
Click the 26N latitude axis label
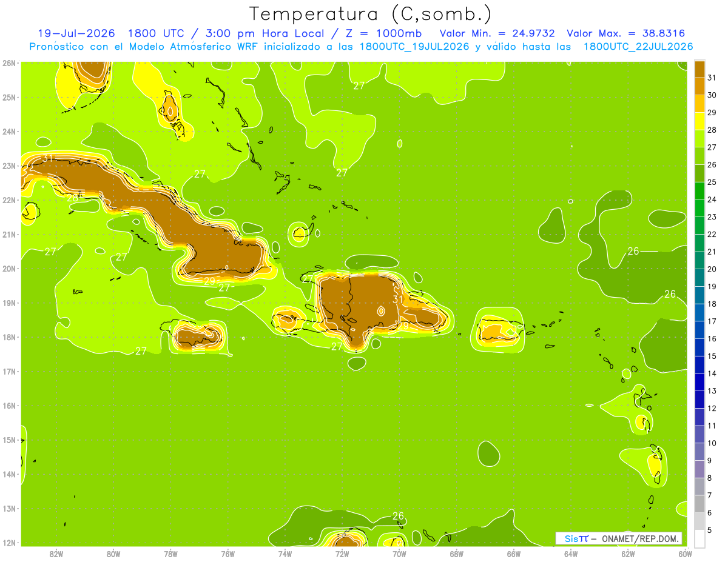(9, 62)
